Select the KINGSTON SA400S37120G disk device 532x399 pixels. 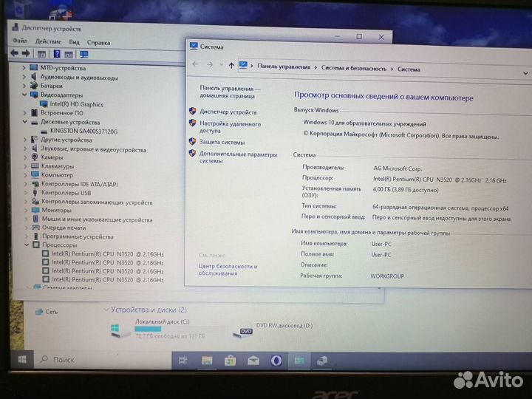83,131
